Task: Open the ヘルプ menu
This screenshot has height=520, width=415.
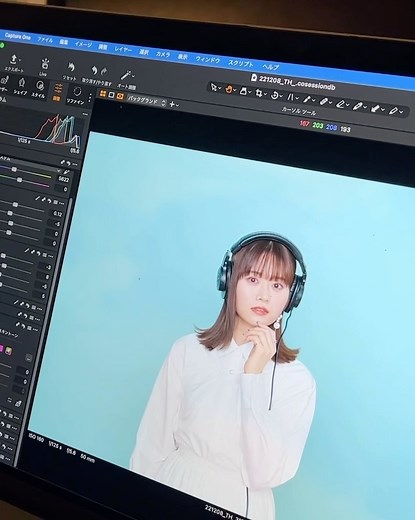Action: [x=271, y=67]
